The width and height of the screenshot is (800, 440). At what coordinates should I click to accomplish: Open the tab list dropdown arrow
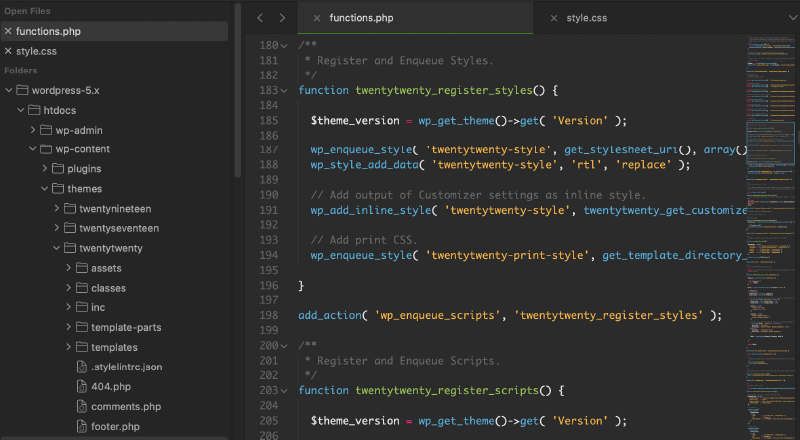click(792, 18)
